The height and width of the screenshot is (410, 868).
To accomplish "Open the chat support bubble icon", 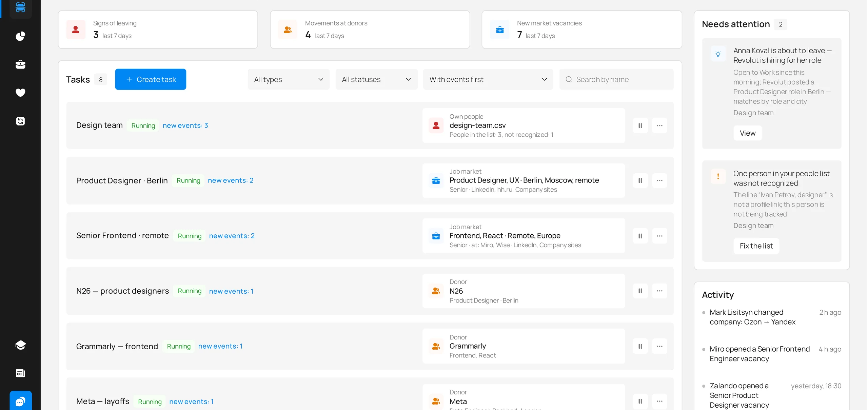I will (x=20, y=402).
